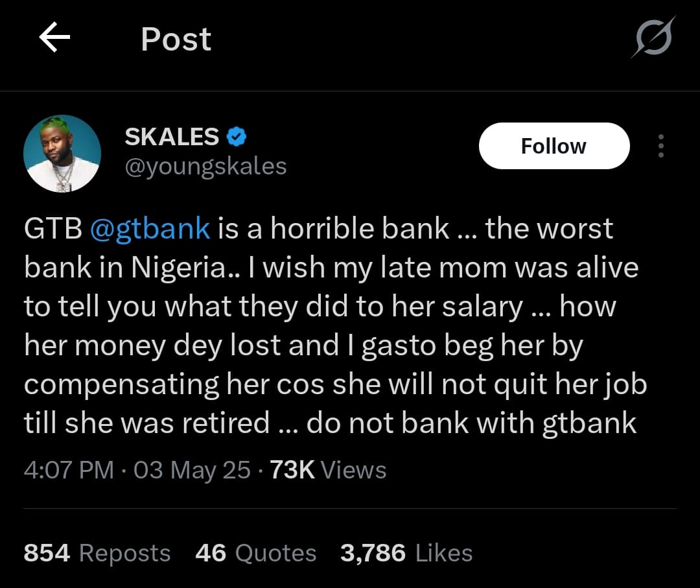Open the @youngskales handle
The image size is (700, 588).
205,167
